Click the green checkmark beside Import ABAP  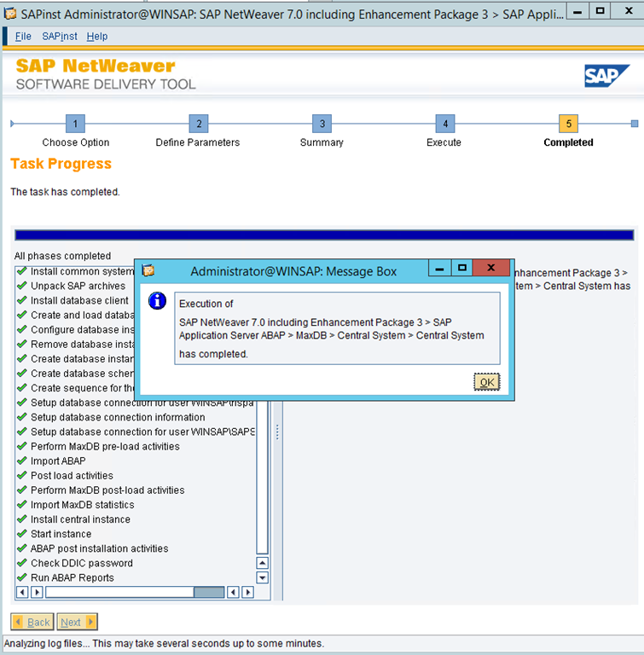click(21, 461)
